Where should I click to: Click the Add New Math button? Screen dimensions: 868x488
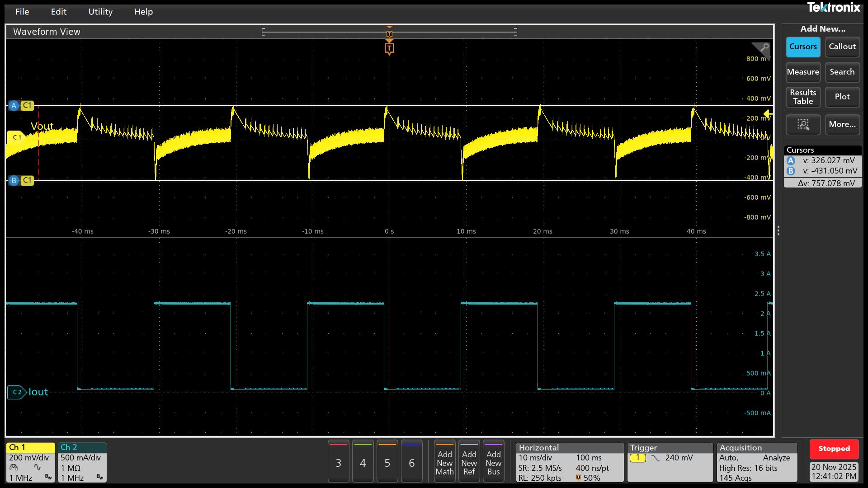tap(444, 462)
